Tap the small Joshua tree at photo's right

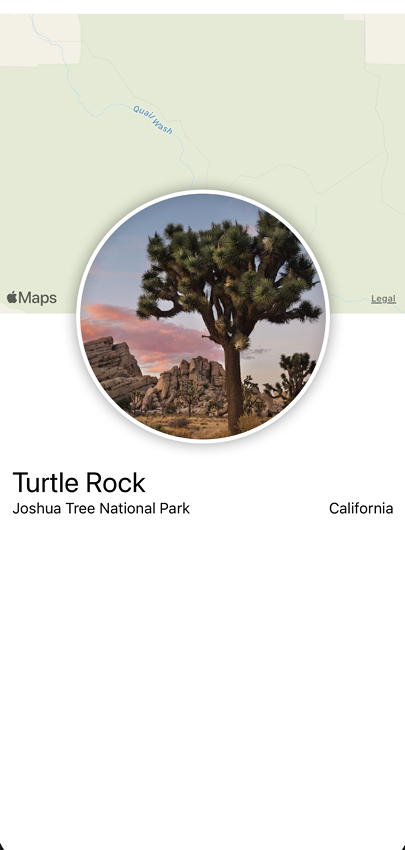point(293,377)
